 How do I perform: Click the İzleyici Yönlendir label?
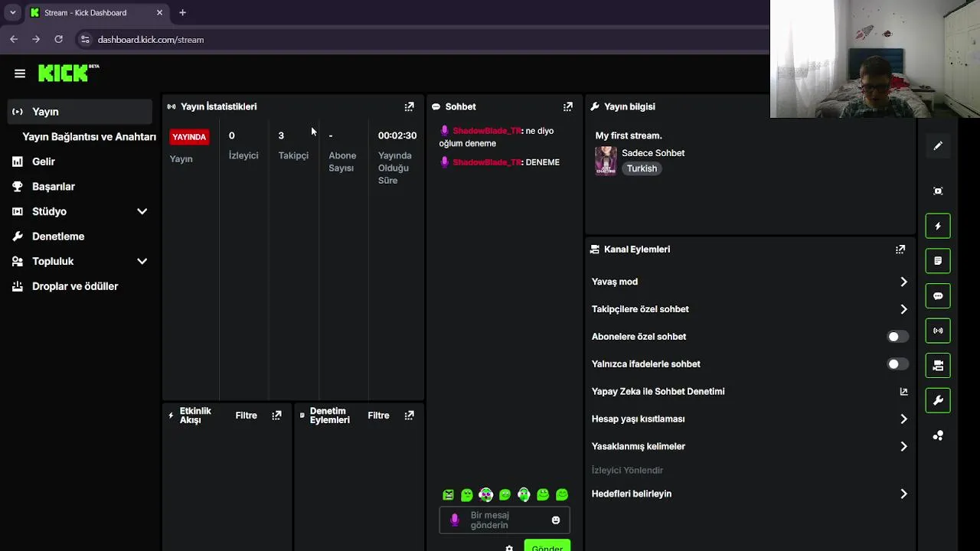click(x=627, y=470)
